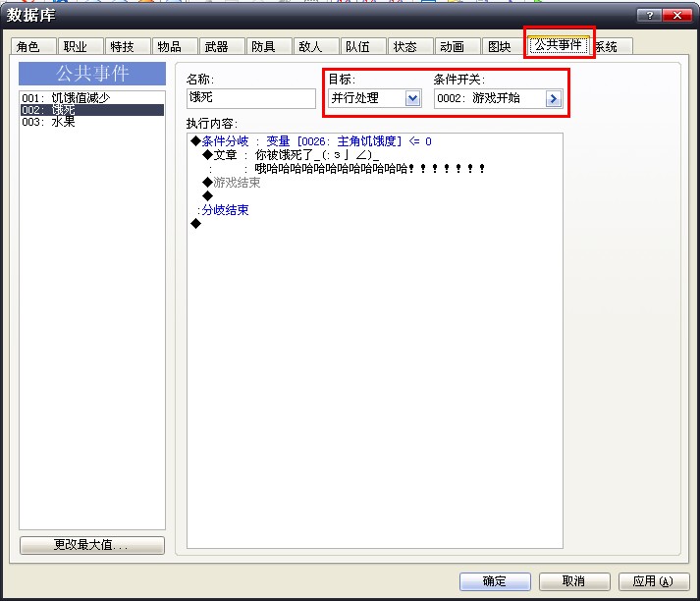
Task: Switch to the 图块 tab
Action: [505, 46]
